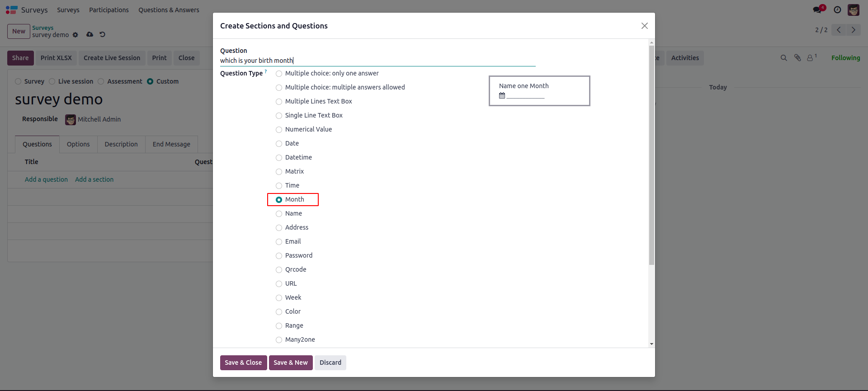868x391 pixels.
Task: Open the chat messages notification icon
Action: pos(817,10)
